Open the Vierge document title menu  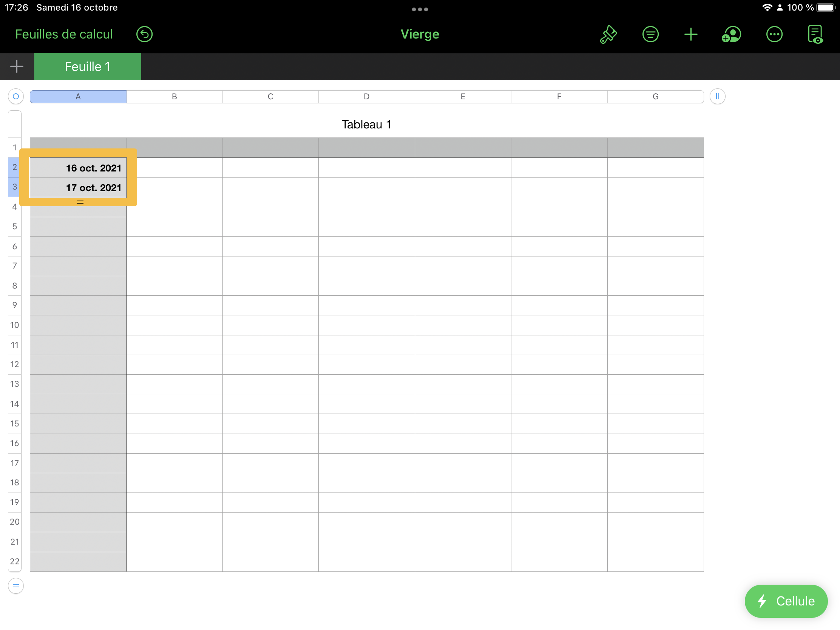point(420,34)
